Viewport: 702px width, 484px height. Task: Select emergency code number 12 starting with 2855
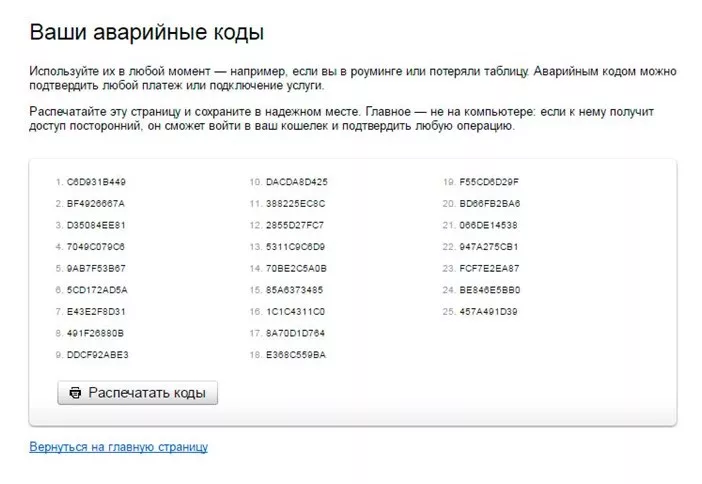pyautogui.click(x=295, y=225)
